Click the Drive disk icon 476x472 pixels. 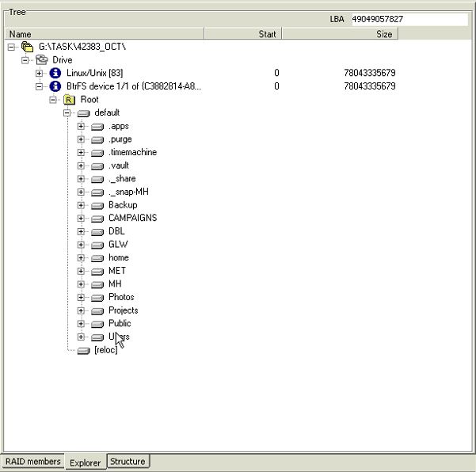click(42, 60)
